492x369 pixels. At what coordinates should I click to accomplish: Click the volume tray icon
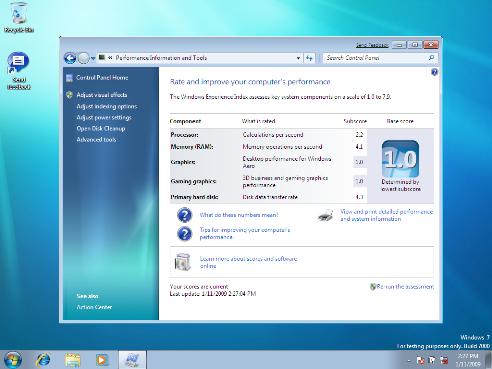pos(444,360)
